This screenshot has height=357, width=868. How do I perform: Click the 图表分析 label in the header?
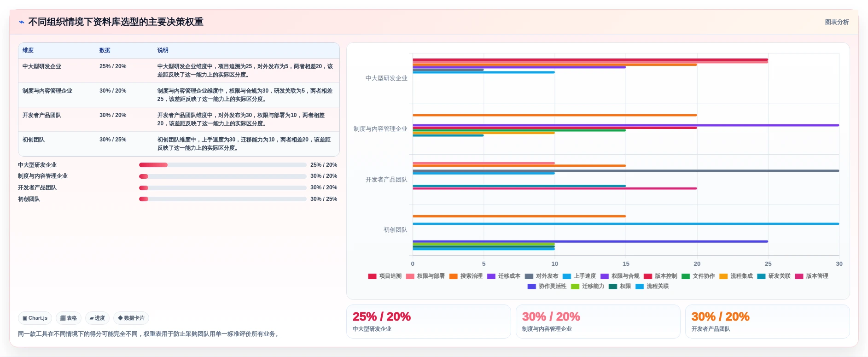pyautogui.click(x=837, y=22)
